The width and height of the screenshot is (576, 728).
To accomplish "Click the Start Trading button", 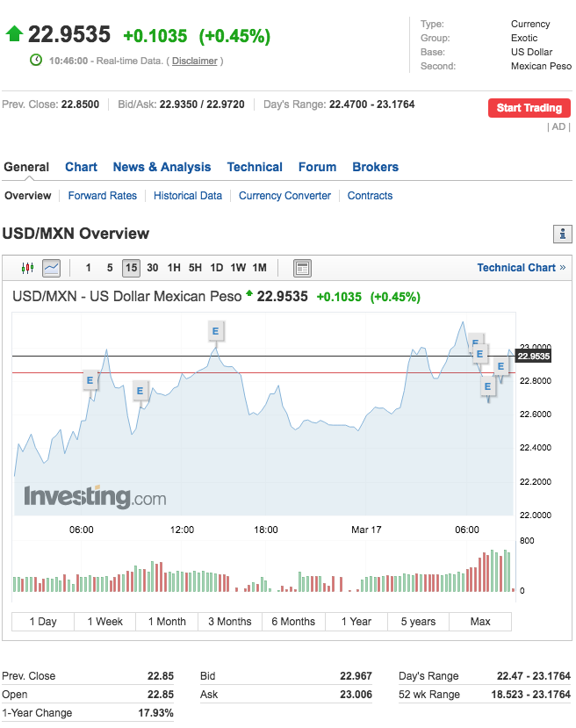I will (529, 108).
